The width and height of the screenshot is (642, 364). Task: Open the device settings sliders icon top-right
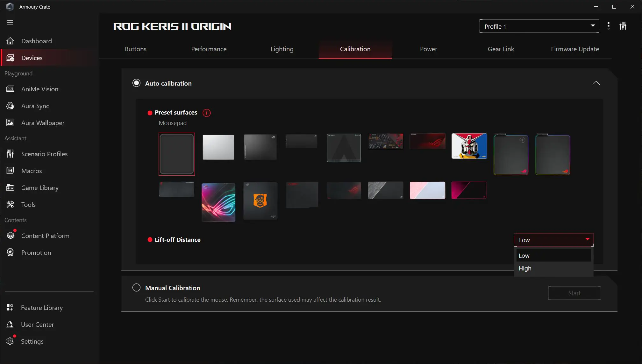623,26
